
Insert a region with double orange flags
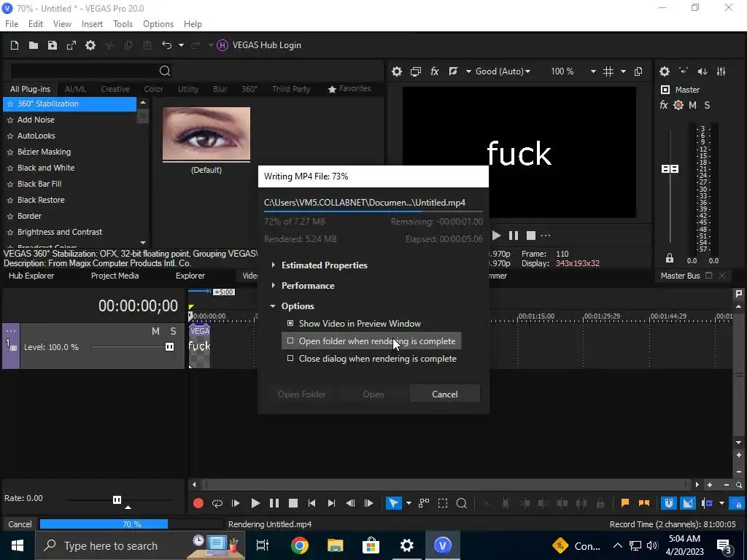pyautogui.click(x=644, y=503)
